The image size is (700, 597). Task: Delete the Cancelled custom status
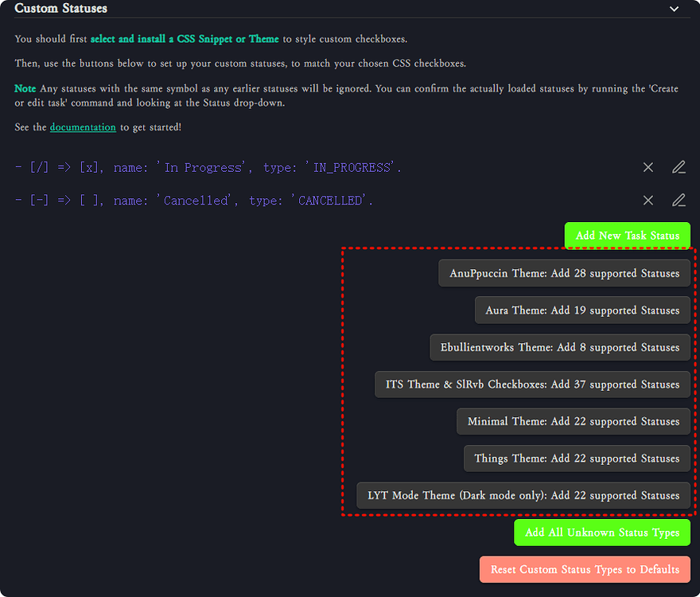click(647, 201)
